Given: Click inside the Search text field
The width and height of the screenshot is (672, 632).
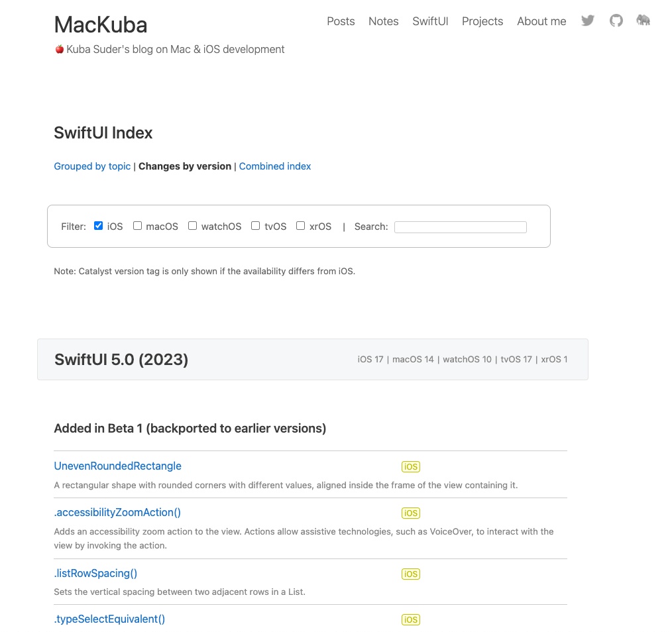Looking at the screenshot, I should 460,227.
